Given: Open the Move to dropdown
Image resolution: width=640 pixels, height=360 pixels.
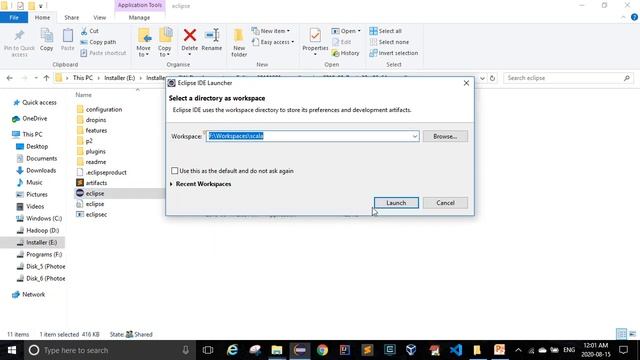Looking at the screenshot, I should pos(144,42).
